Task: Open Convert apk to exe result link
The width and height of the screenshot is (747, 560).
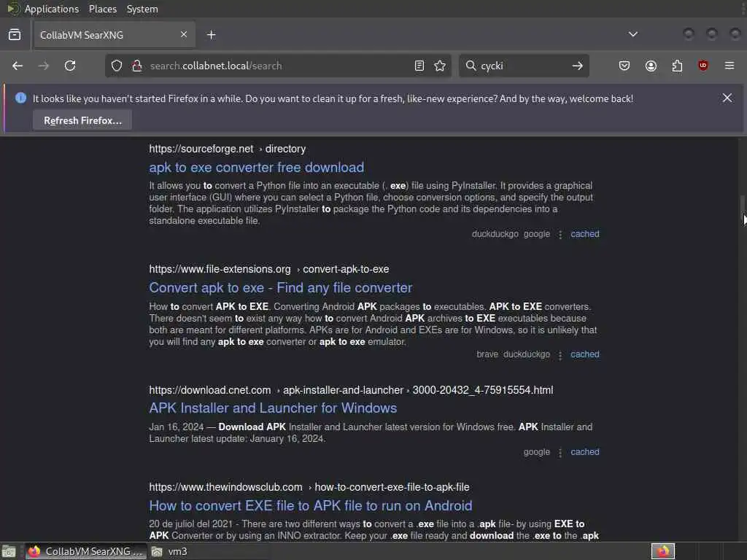Action: tap(281, 287)
